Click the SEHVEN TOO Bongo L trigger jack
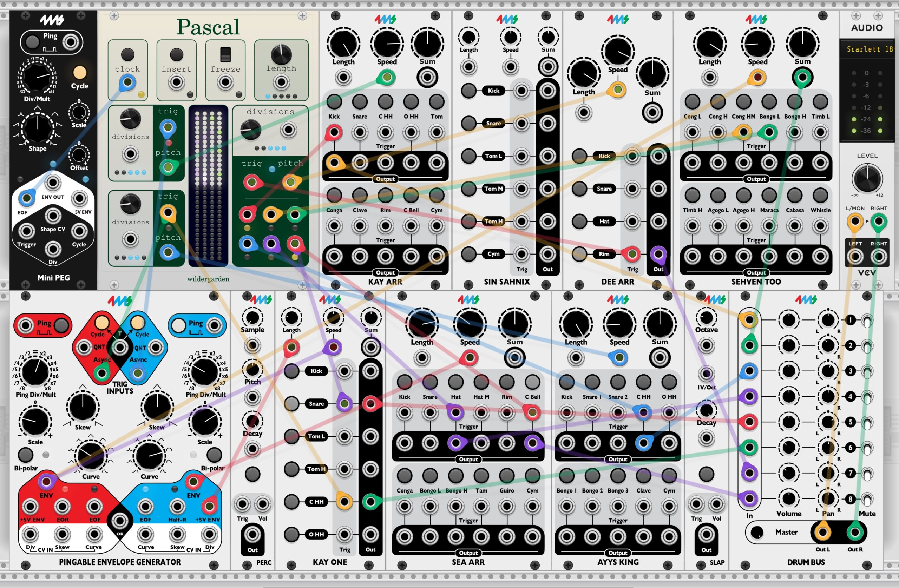Viewport: 899px width, 588px height. (769, 132)
